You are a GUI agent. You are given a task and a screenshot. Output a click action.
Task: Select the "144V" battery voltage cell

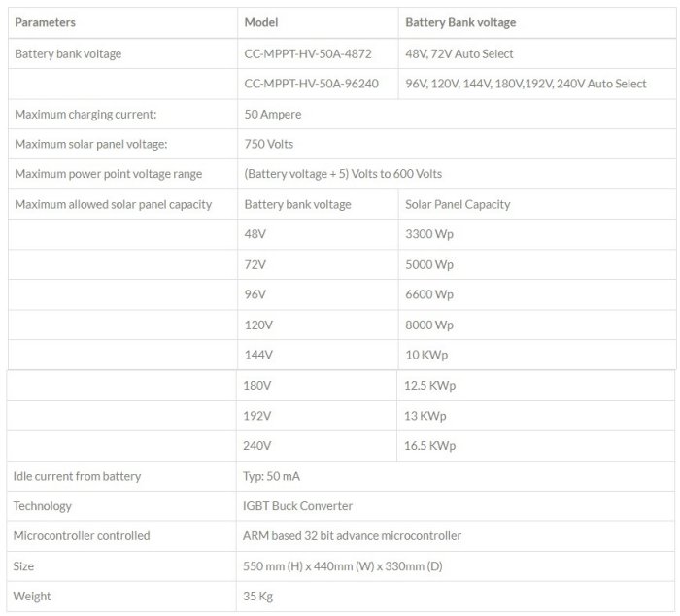258,355
